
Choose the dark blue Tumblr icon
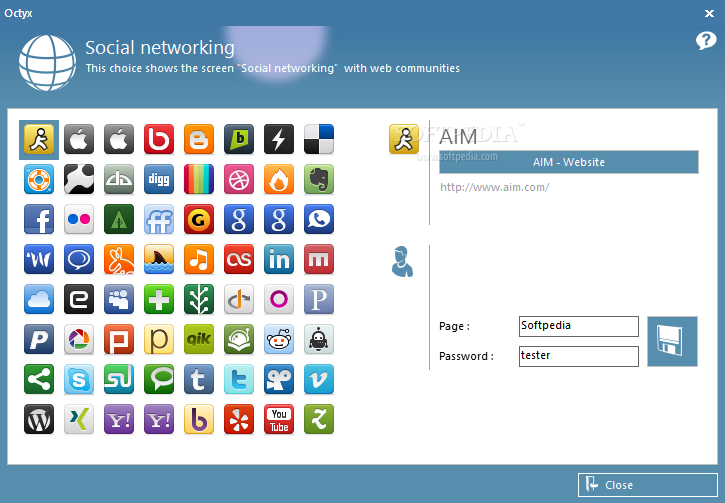click(x=199, y=379)
